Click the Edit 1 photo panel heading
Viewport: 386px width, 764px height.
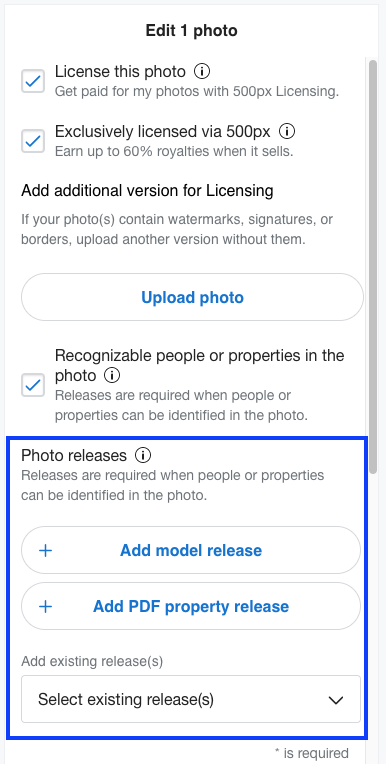[192, 31]
